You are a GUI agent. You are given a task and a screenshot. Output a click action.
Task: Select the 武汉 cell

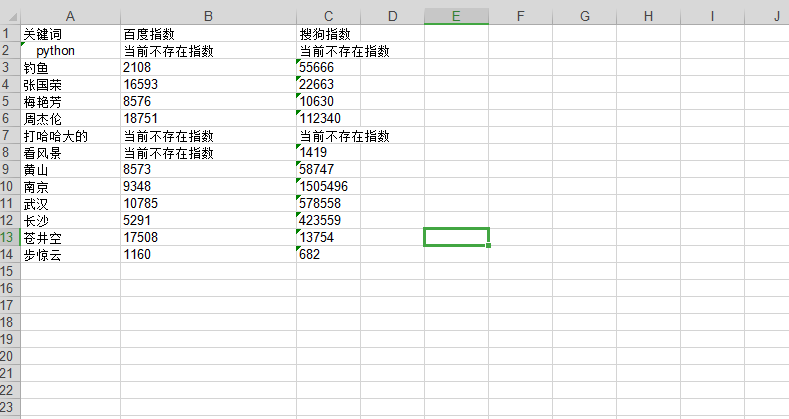(x=70, y=204)
